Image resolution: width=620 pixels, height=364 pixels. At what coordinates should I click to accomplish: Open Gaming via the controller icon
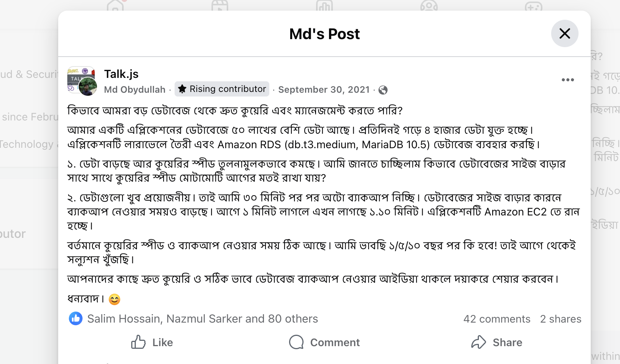(533, 6)
